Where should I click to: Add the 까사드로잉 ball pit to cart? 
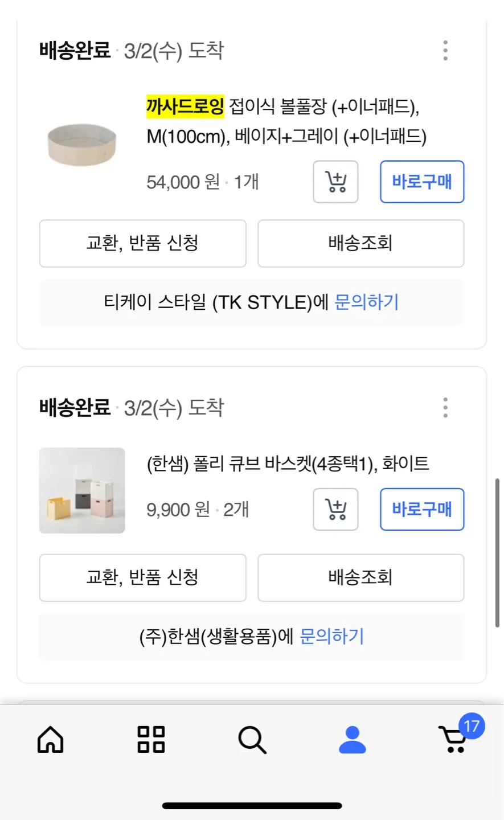[x=335, y=182]
